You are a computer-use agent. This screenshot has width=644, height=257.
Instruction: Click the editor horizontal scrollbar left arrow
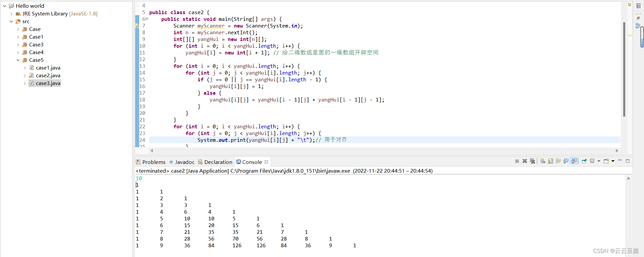pos(152,151)
